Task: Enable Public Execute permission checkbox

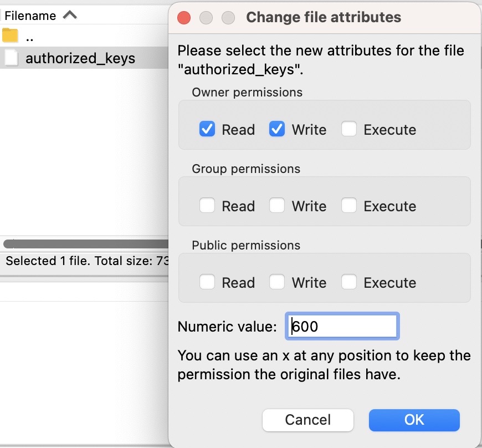Action: pyautogui.click(x=348, y=282)
